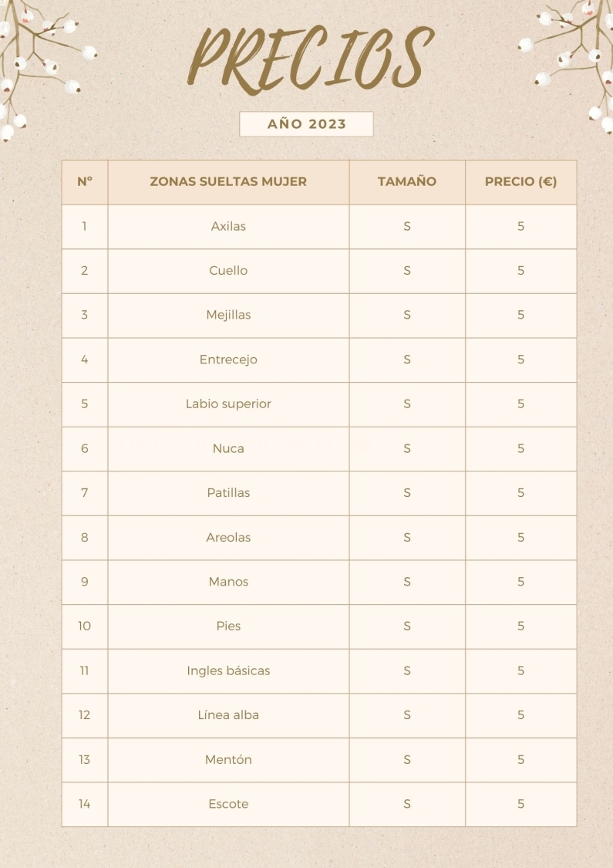Screen dimensions: 613x868
Task: Click the ZONAS SUELTAS MUJER column header
Action: click(x=228, y=182)
